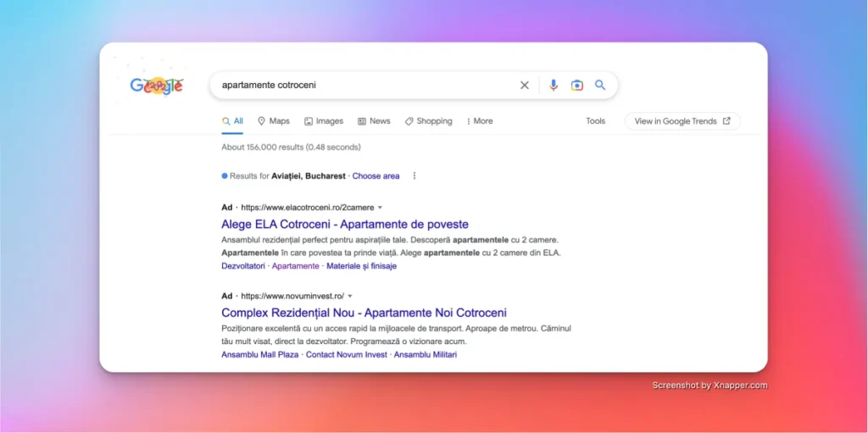Click the 'About 156,000 results' text

click(292, 147)
